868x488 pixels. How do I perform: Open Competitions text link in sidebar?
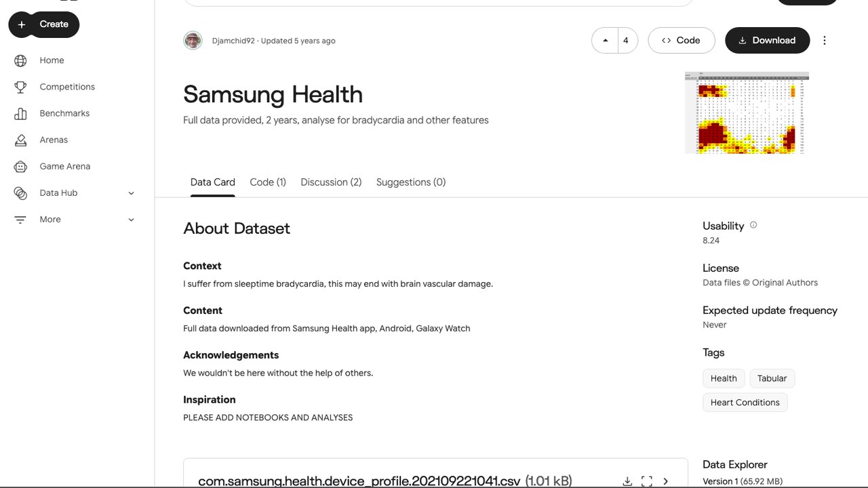pos(67,87)
